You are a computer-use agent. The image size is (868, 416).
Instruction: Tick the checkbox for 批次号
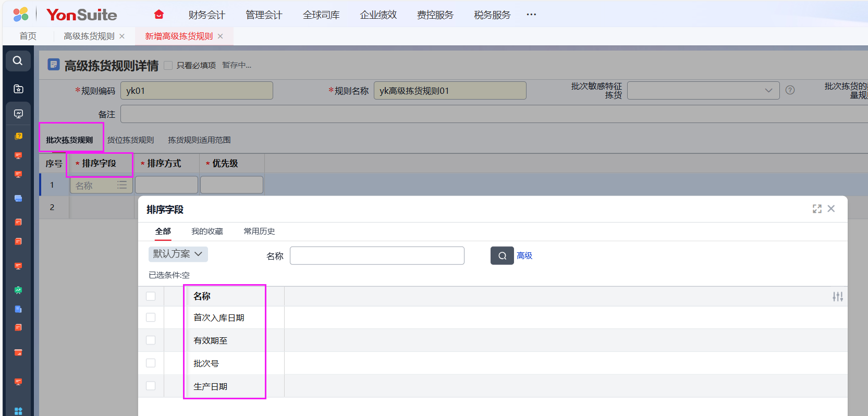coord(151,363)
